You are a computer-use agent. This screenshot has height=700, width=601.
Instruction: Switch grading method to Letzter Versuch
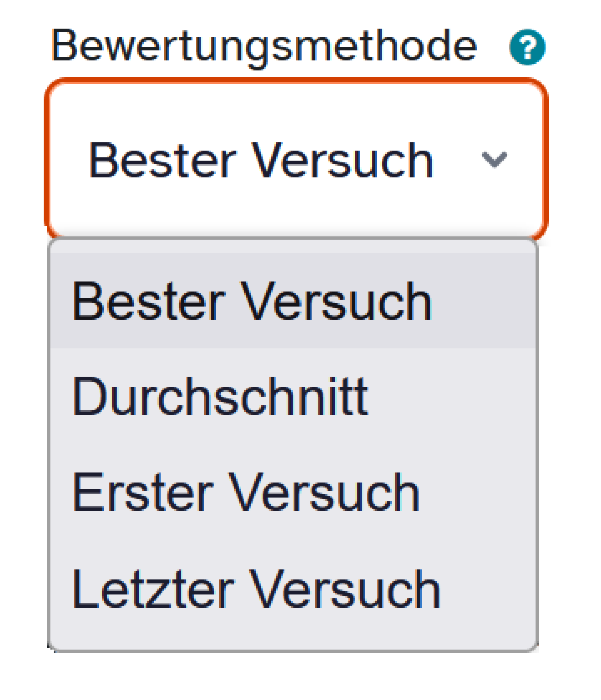pyautogui.click(x=255, y=589)
